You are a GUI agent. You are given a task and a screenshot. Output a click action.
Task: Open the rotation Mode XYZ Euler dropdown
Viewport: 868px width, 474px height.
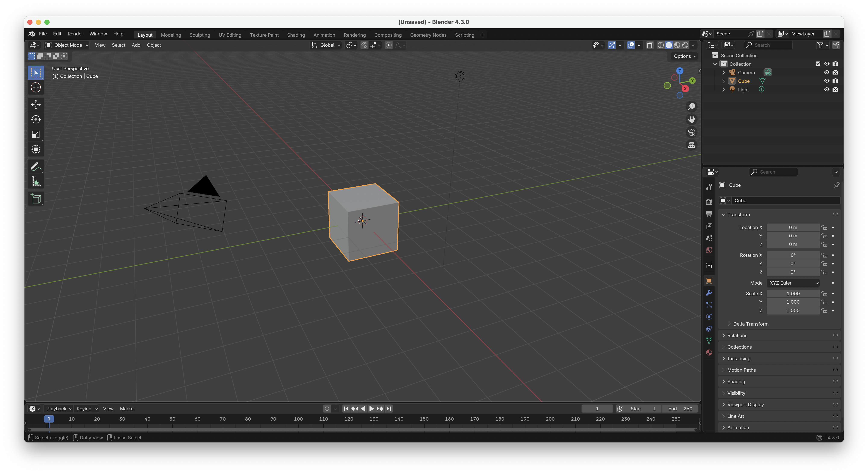coord(793,283)
